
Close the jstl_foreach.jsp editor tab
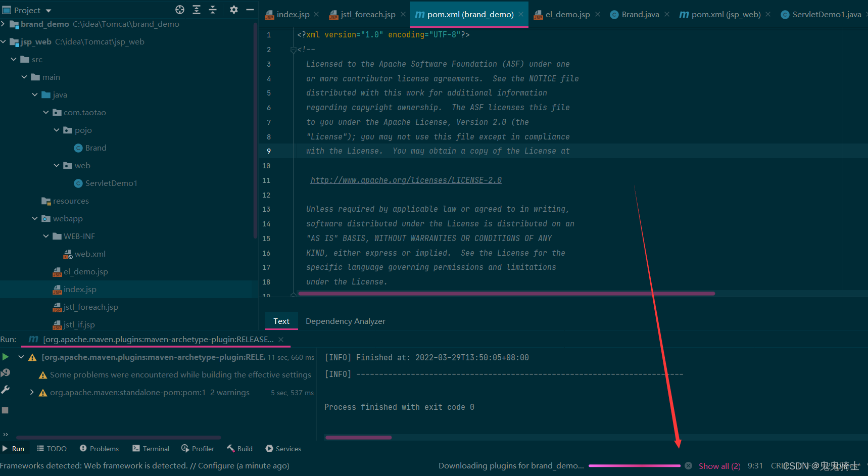click(x=403, y=15)
